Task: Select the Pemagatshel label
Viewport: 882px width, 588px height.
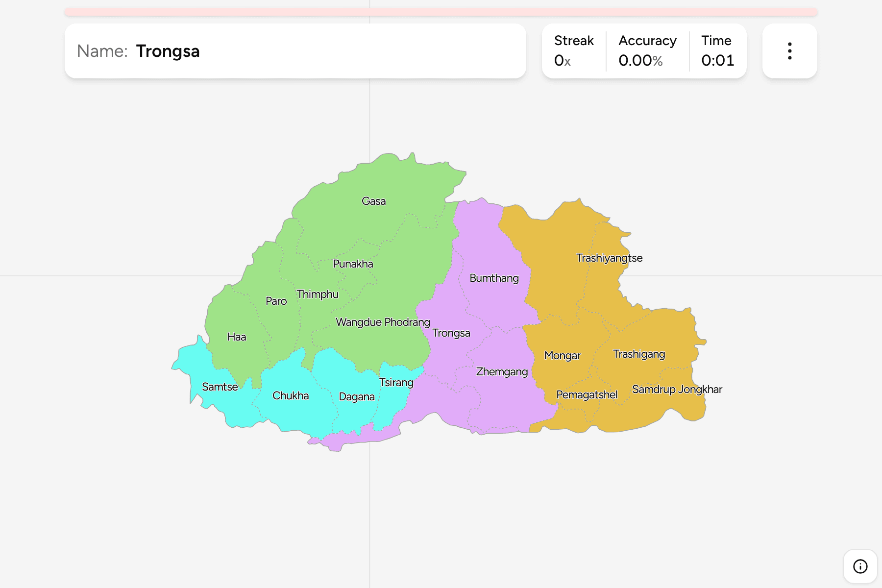Action: coord(587,395)
